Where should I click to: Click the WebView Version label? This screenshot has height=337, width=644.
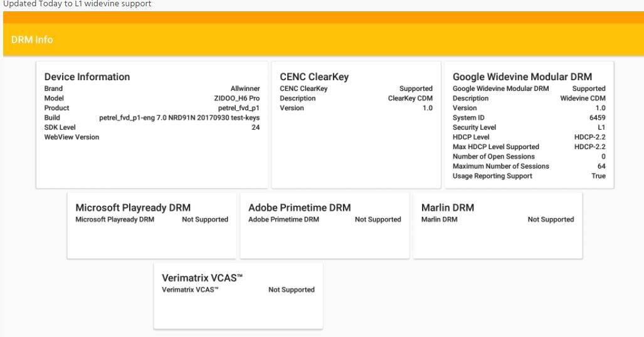click(x=71, y=137)
